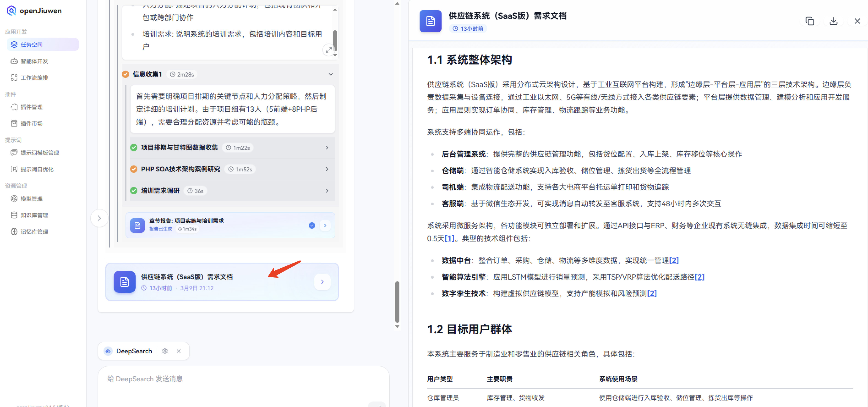Open 提示词自优化 panel
The height and width of the screenshot is (407, 868).
[37, 169]
